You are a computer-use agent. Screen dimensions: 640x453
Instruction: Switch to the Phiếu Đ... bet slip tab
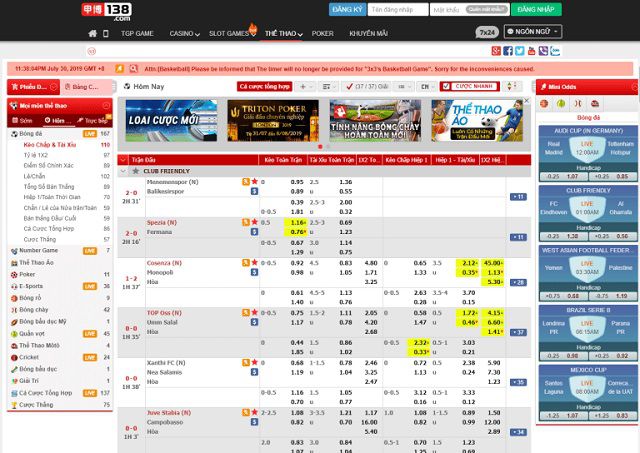tap(33, 87)
